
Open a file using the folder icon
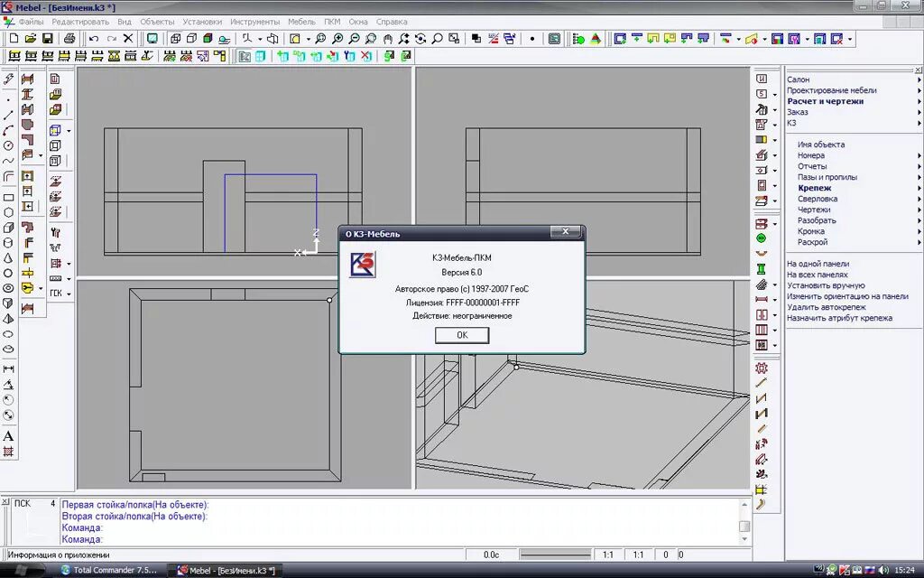pos(31,39)
